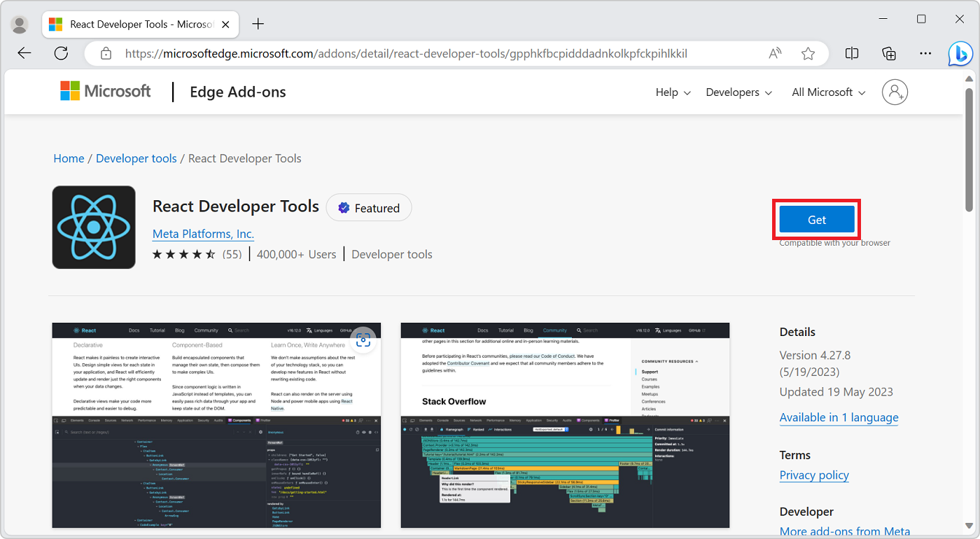
Task: Click the Bing Chat icon in the toolbar
Action: [x=960, y=53]
